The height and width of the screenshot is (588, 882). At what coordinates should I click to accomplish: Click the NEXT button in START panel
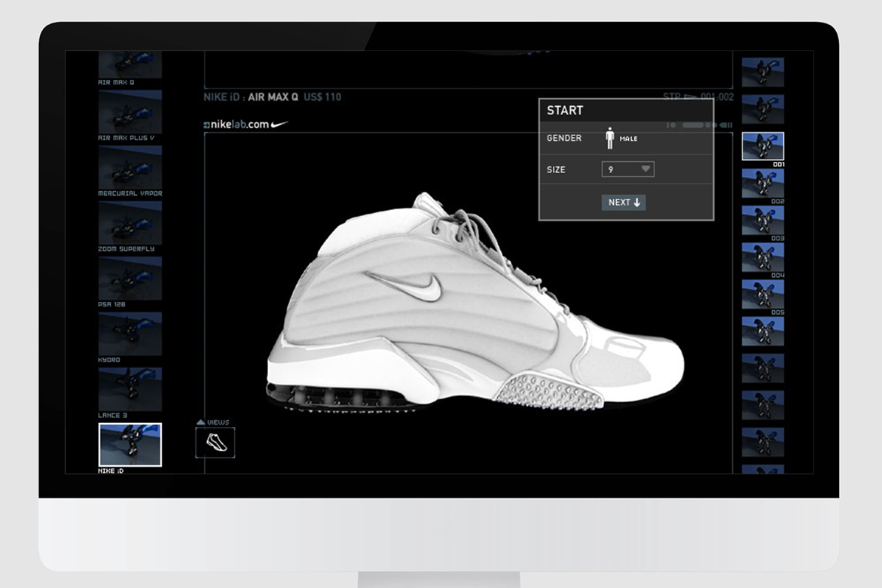[624, 203]
